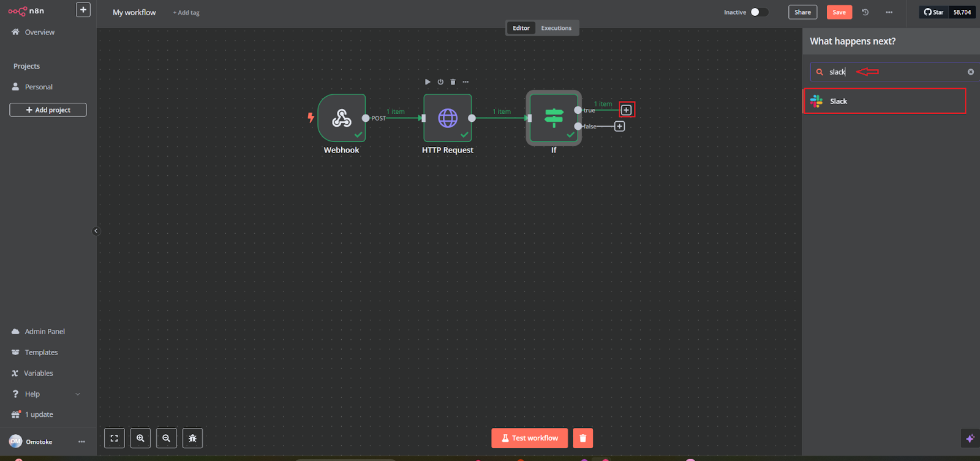Clear the node search field
Image resolution: width=980 pixels, height=461 pixels.
(970, 72)
